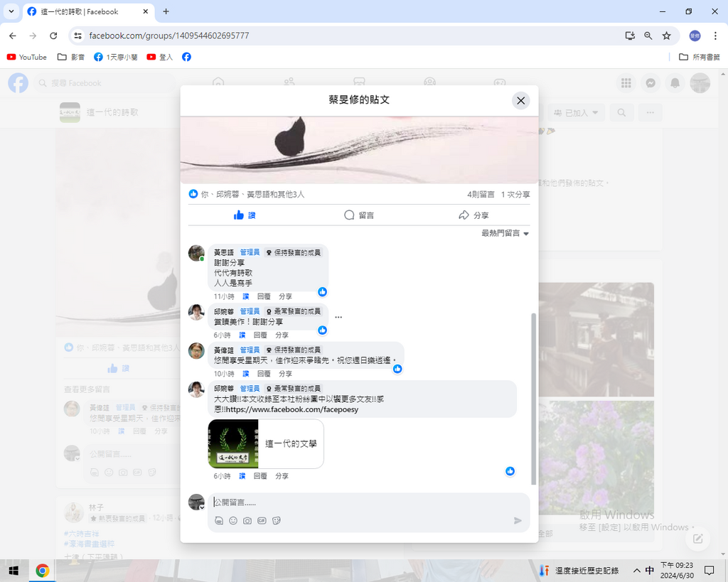Close the 蔡旻修的貼文 post dialog
This screenshot has height=582, width=728.
(520, 101)
